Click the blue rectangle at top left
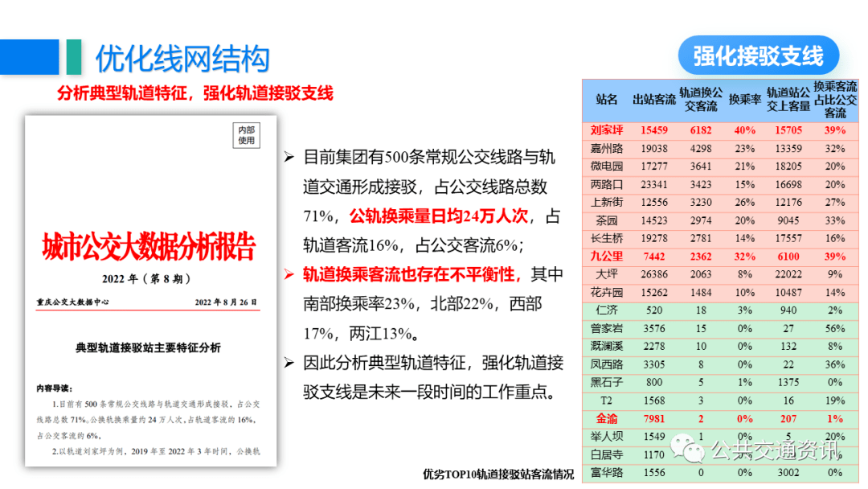This screenshot has height=489, width=868. click(x=30, y=56)
